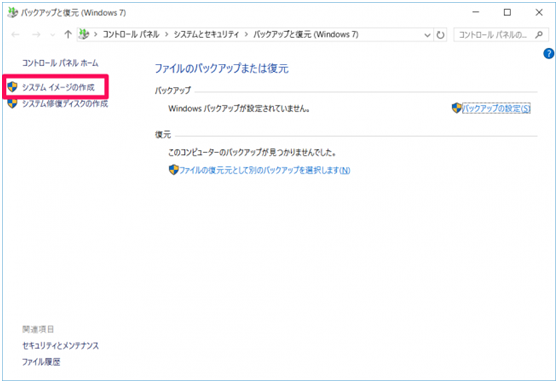Open recent locations dropdown arrow
Image resolution: width=558 pixels, height=383 pixels.
(x=53, y=35)
